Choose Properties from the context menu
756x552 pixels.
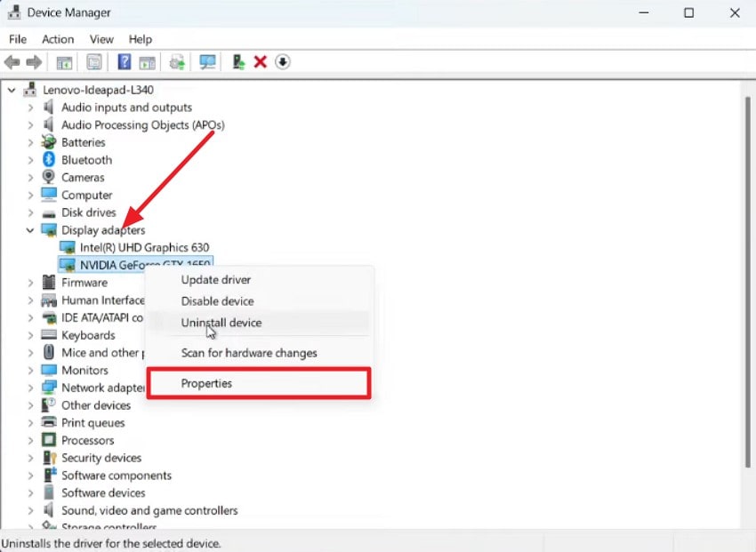(x=206, y=383)
